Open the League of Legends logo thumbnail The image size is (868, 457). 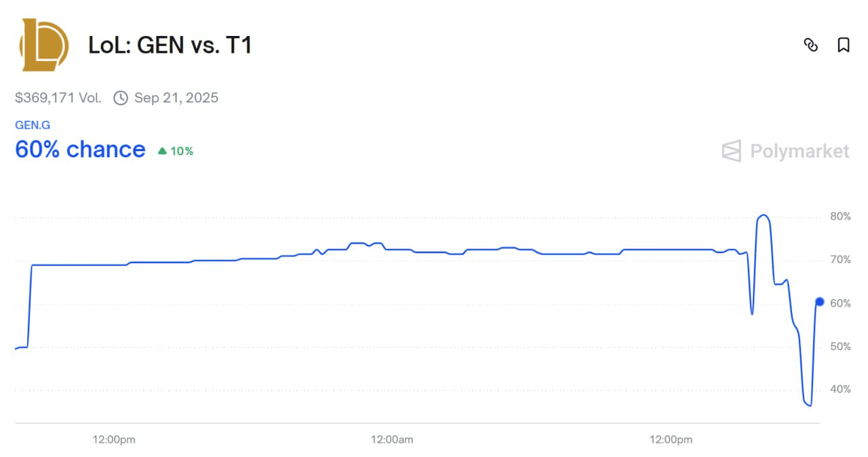[44, 45]
